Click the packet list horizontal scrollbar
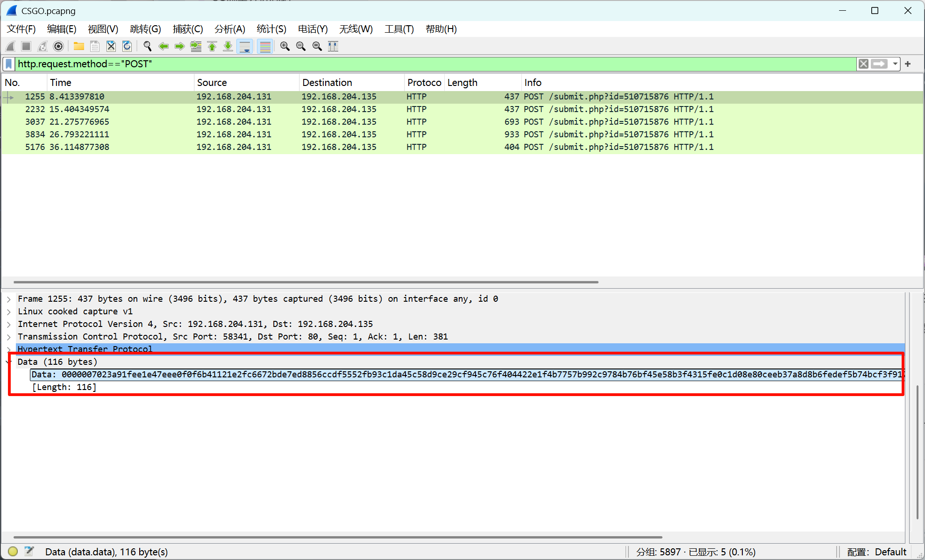Screen dimensions: 925x560 point(306,282)
